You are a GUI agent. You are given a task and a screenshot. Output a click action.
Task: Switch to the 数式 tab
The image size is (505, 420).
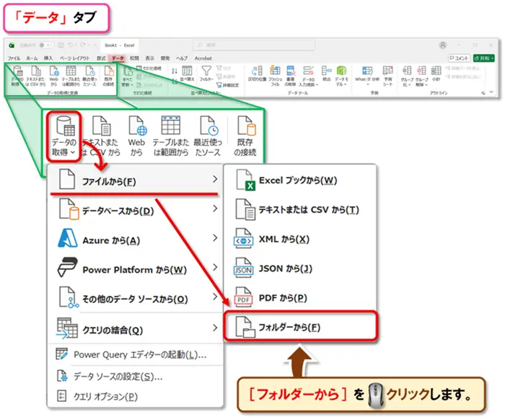(x=101, y=58)
